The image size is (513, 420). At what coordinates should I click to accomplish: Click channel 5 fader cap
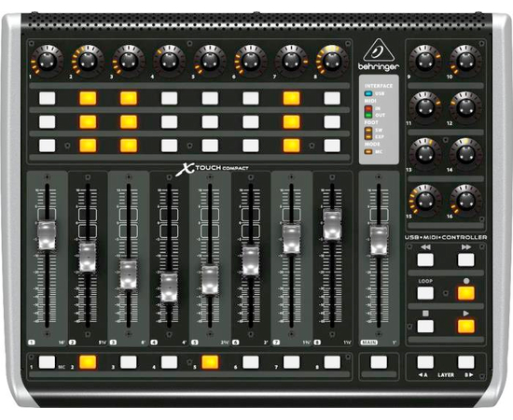(210, 280)
